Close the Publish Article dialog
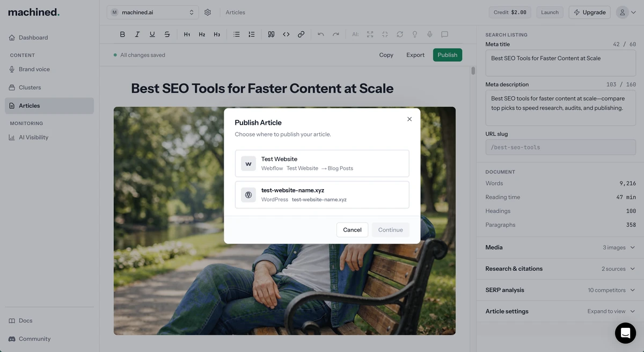This screenshot has height=352, width=644. (409, 119)
